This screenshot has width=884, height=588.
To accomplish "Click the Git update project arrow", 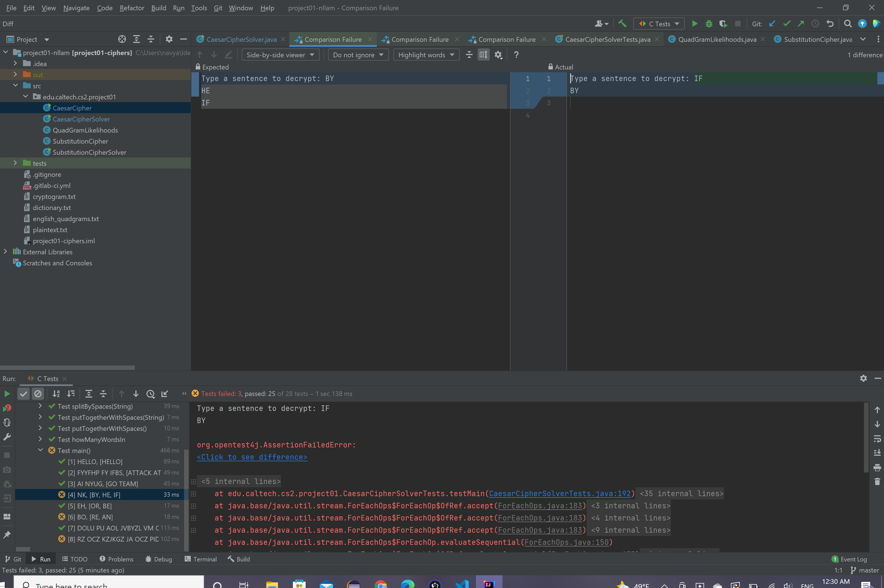I will pyautogui.click(x=772, y=24).
